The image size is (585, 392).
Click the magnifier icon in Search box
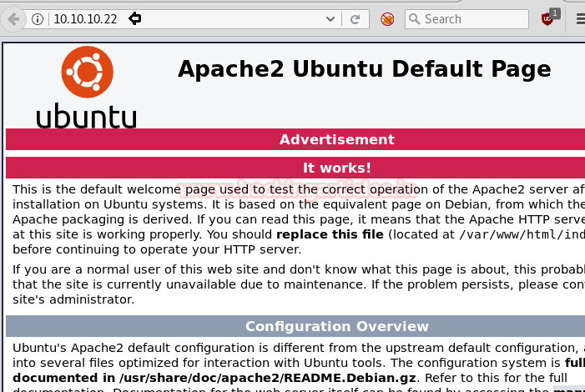point(414,18)
